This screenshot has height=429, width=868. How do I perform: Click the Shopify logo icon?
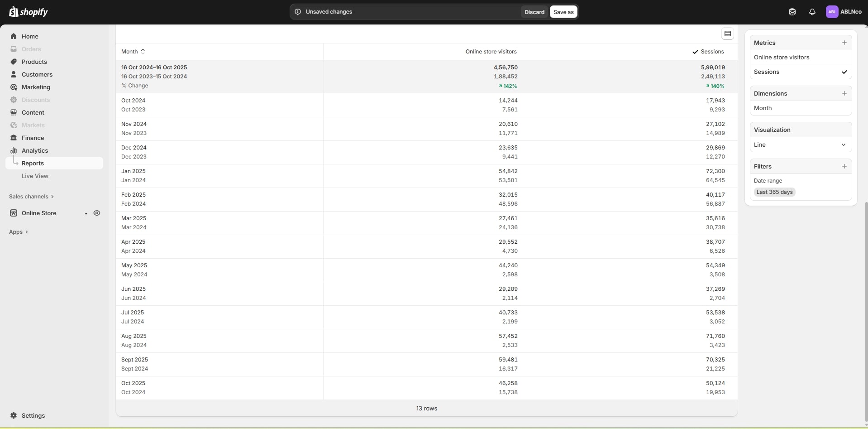coord(14,12)
